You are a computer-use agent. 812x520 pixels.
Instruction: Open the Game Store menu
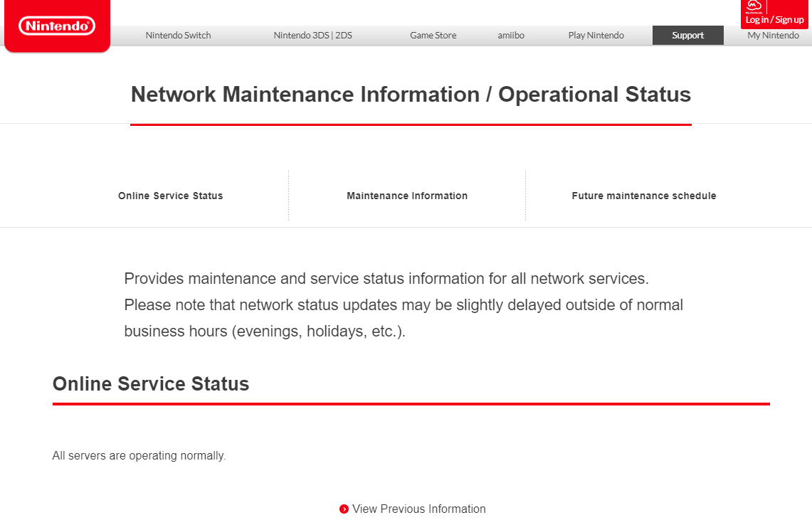(433, 35)
